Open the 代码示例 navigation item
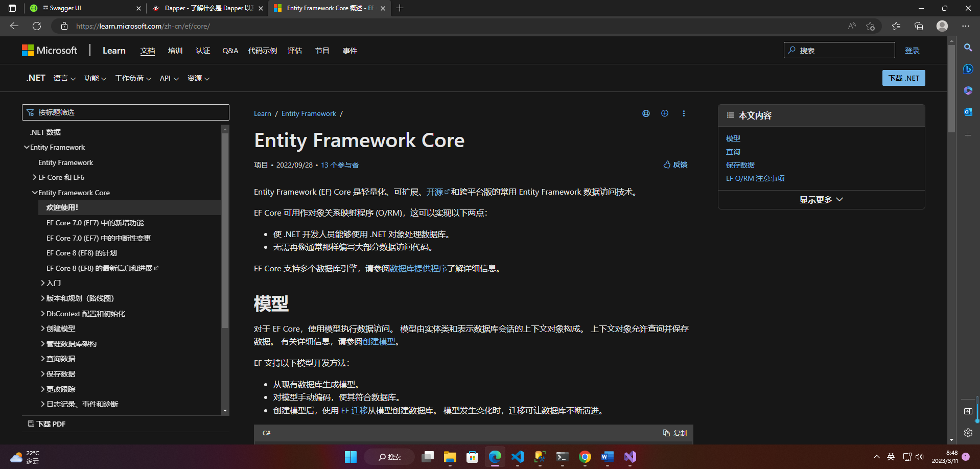This screenshot has width=980, height=469. (263, 51)
